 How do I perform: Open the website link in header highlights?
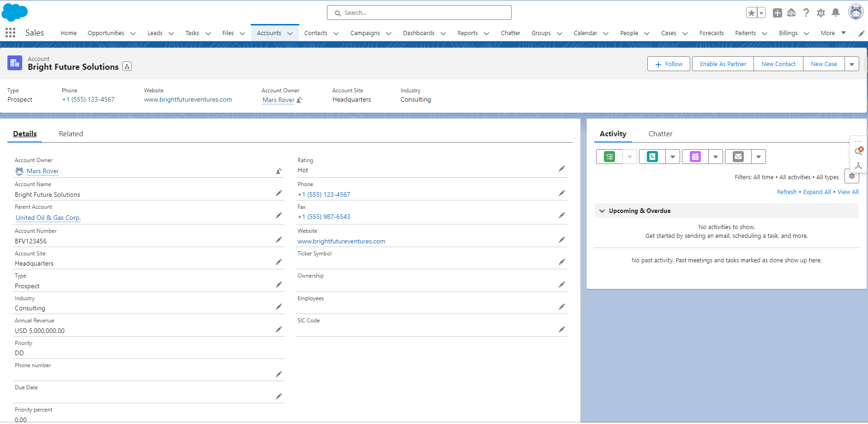pyautogui.click(x=188, y=99)
